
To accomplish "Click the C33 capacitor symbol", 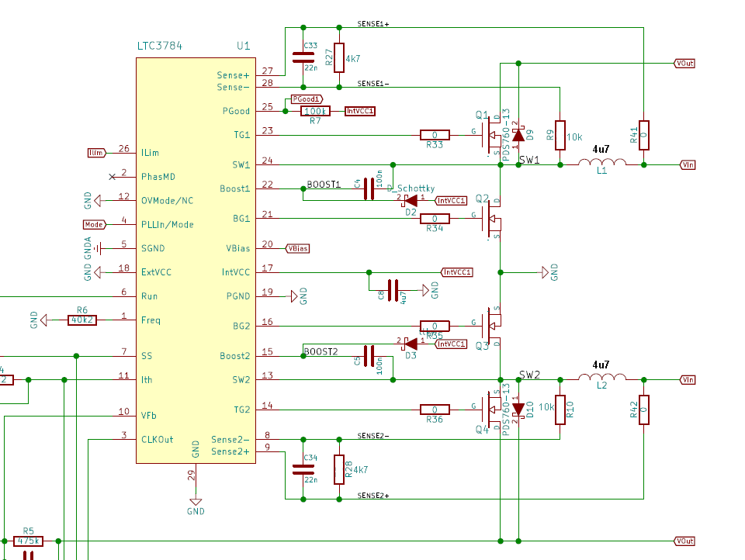I will [303, 57].
